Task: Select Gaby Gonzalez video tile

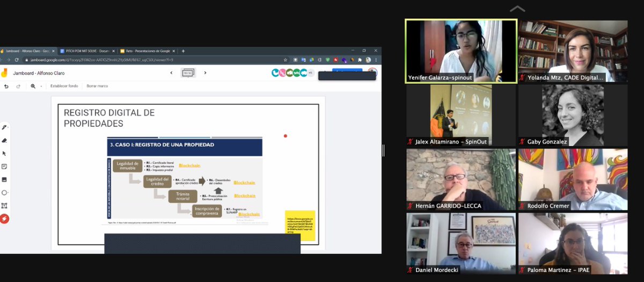Action: (x=573, y=115)
